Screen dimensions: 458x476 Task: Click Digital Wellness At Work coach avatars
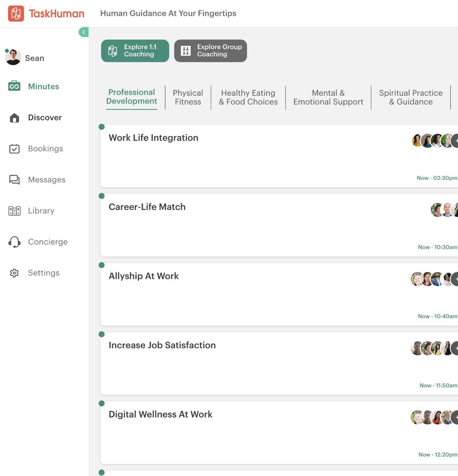click(434, 417)
